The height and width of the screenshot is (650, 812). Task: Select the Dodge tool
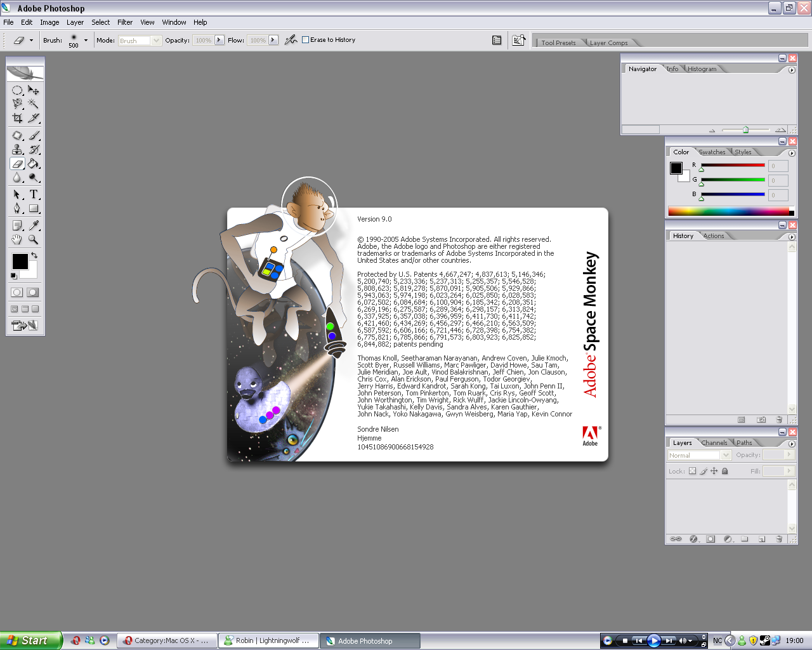(x=34, y=178)
